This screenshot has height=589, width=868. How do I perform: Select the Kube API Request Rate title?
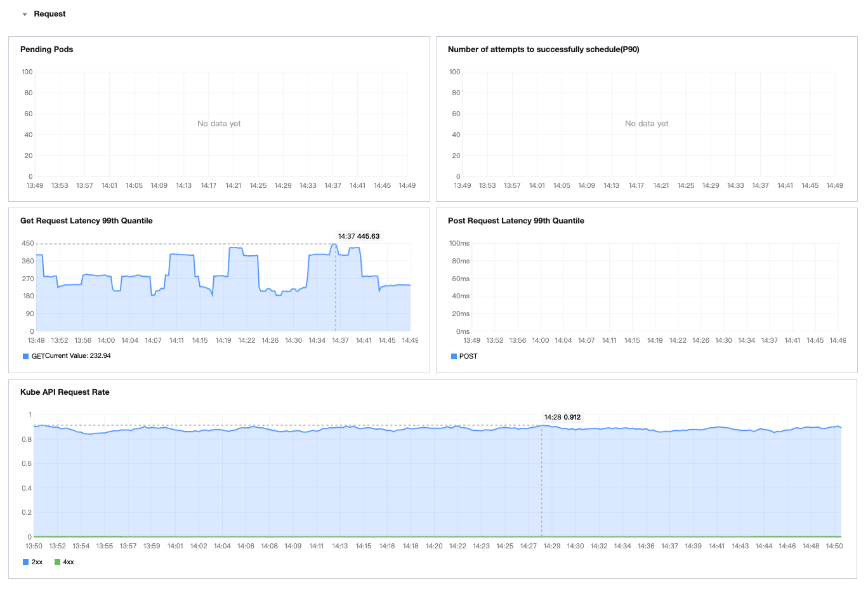65,392
